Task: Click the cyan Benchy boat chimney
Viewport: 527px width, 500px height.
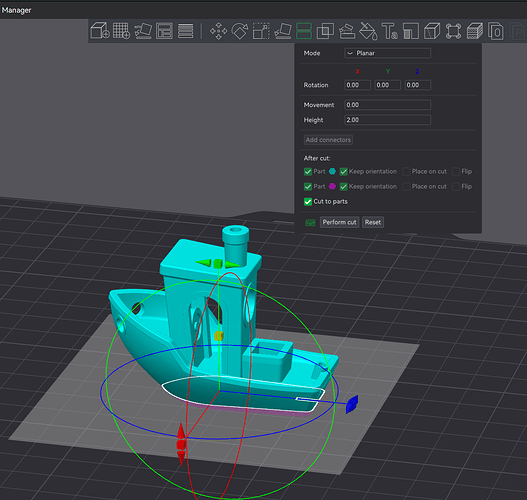Action: pyautogui.click(x=235, y=245)
